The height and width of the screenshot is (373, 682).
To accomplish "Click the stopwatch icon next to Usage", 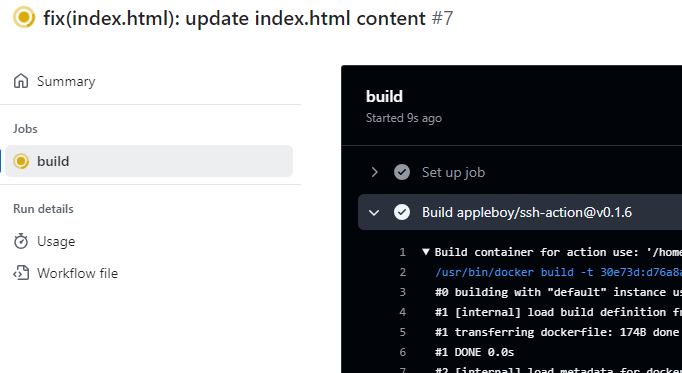I will [x=21, y=241].
